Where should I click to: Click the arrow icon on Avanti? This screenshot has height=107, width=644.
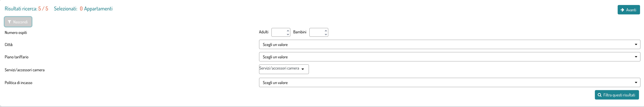click(622, 10)
